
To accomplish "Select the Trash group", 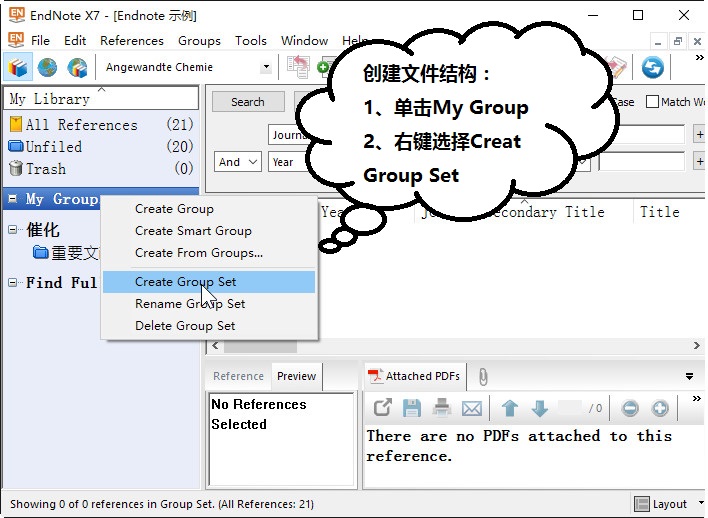I will pos(101,168).
